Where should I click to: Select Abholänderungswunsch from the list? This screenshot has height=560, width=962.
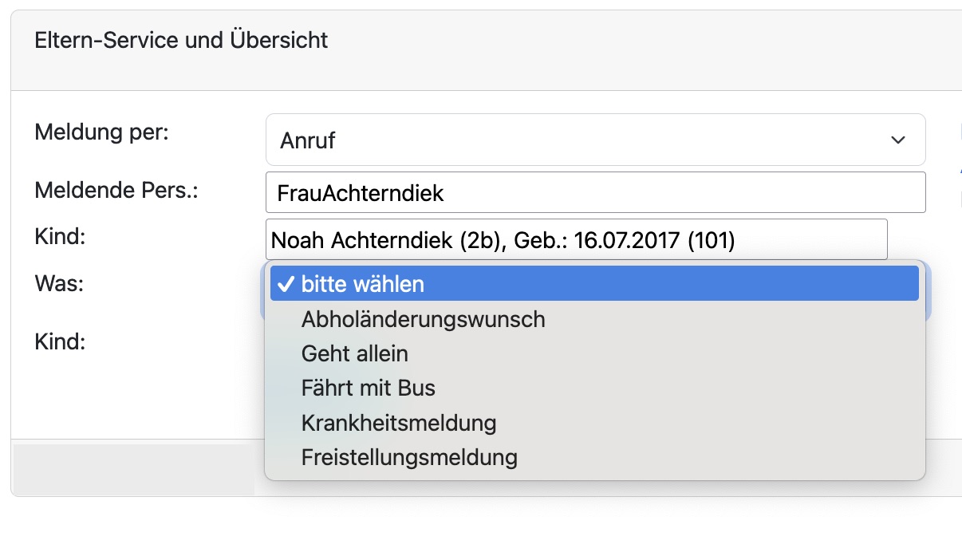coord(423,319)
